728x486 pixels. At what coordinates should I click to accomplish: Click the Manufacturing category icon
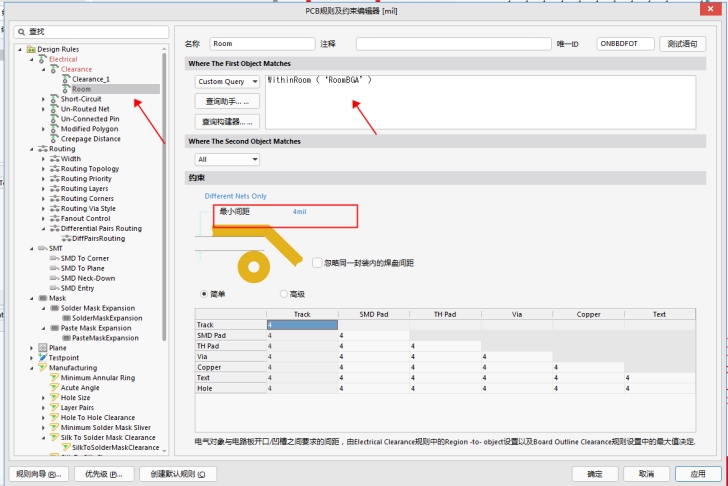pos(43,368)
